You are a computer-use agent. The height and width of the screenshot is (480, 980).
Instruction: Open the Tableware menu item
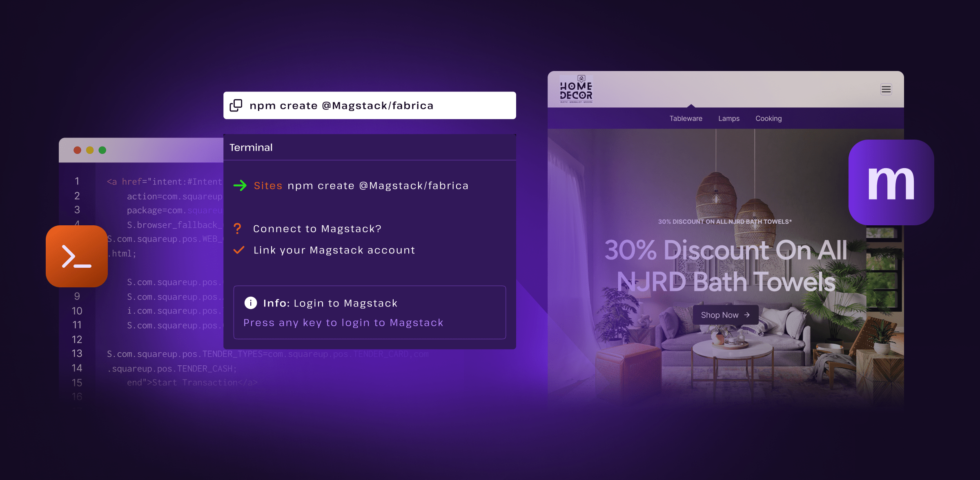[x=686, y=118]
